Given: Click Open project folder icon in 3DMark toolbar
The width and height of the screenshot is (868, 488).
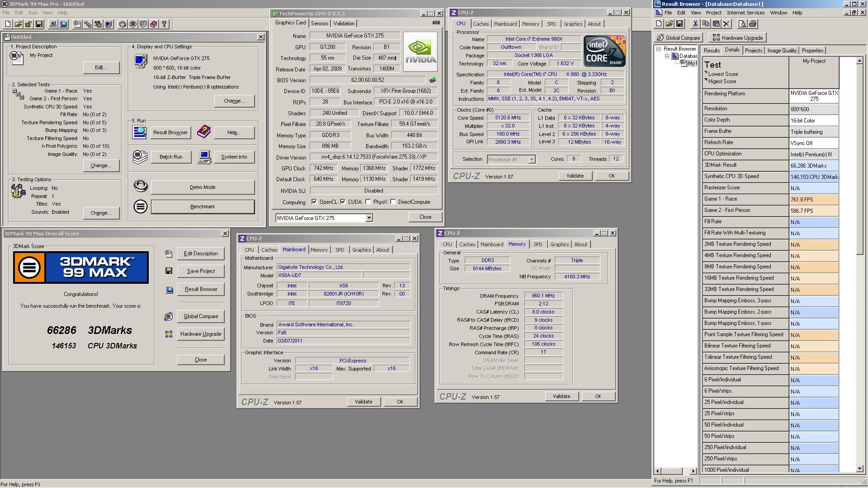Looking at the screenshot, I should pyautogui.click(x=18, y=24).
